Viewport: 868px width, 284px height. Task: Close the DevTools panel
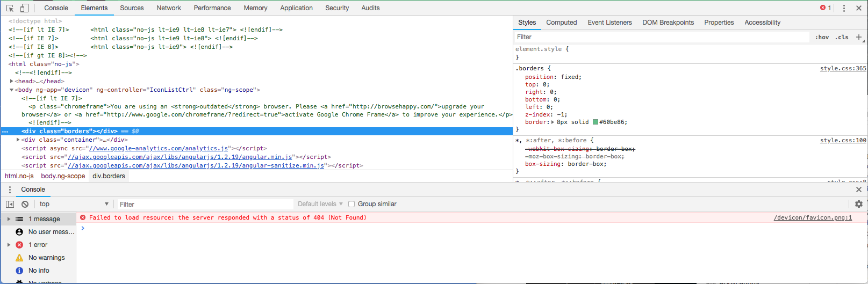pos(859,8)
